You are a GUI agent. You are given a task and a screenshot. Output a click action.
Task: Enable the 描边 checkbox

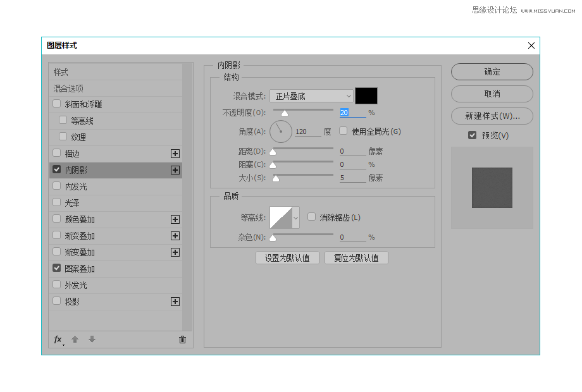point(57,153)
